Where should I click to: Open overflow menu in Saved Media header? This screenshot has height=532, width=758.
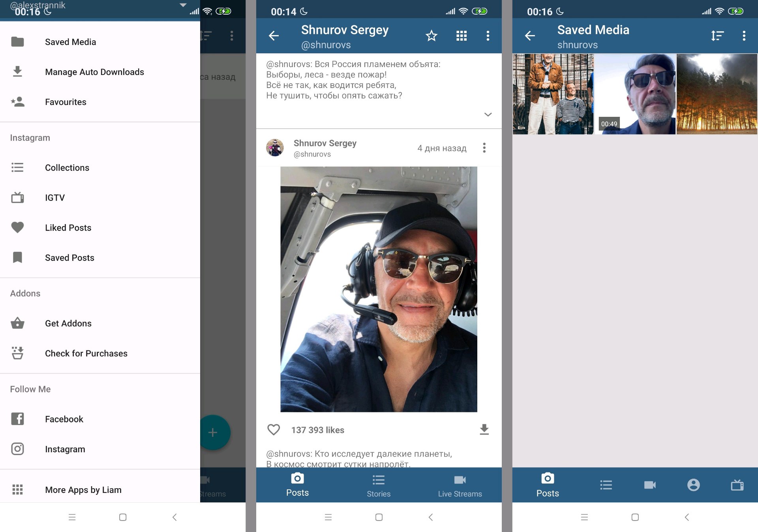click(744, 36)
